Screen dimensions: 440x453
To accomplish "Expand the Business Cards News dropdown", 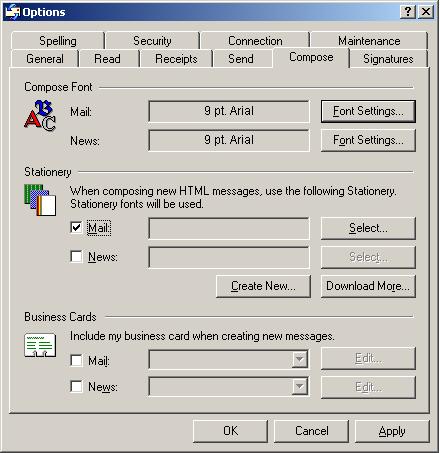I will [300, 386].
